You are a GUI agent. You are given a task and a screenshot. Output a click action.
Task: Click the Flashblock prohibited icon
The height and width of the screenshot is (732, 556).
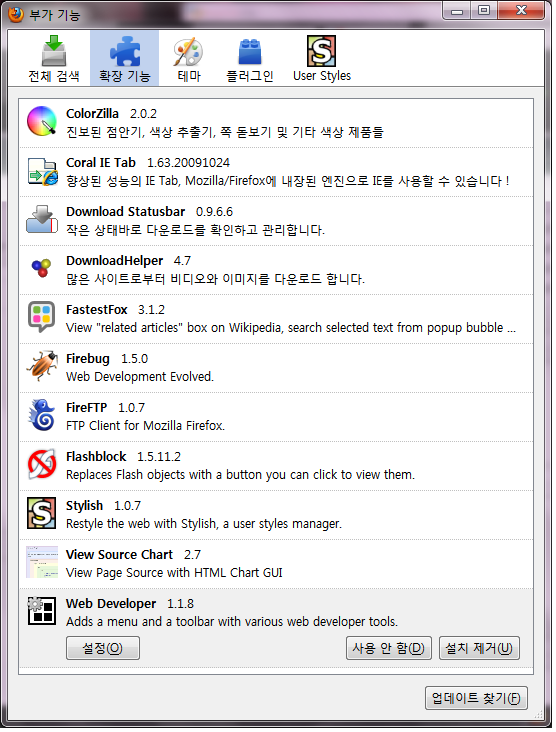coord(42,464)
